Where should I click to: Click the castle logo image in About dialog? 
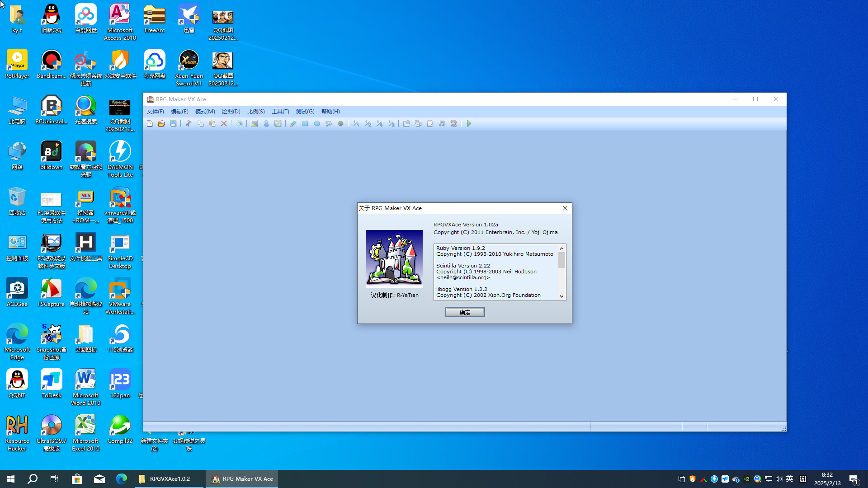pyautogui.click(x=394, y=259)
